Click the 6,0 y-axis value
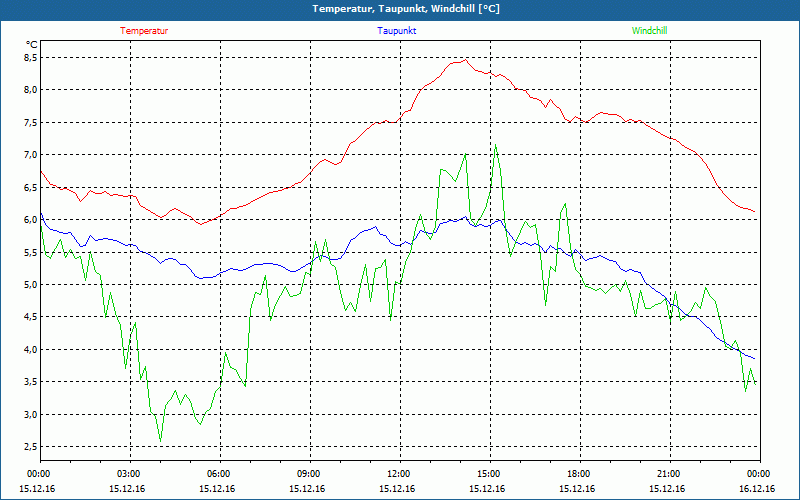The width and height of the screenshot is (800, 500). [31, 219]
